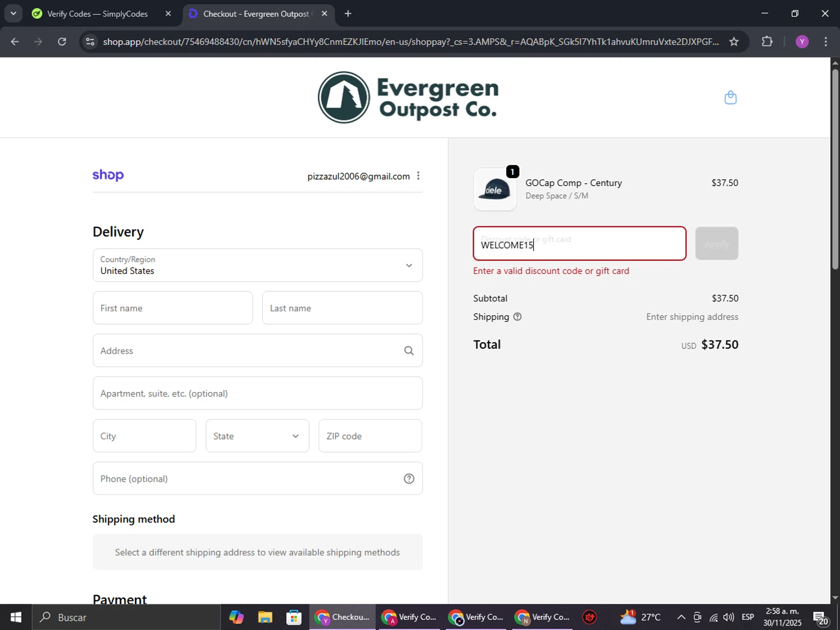
Task: Expand the State dropdown
Action: click(x=257, y=436)
